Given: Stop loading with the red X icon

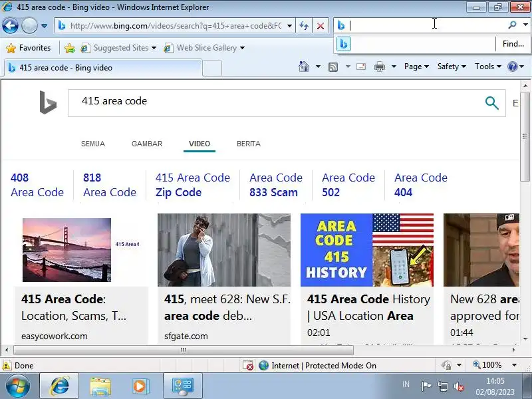Looking at the screenshot, I should 321,26.
